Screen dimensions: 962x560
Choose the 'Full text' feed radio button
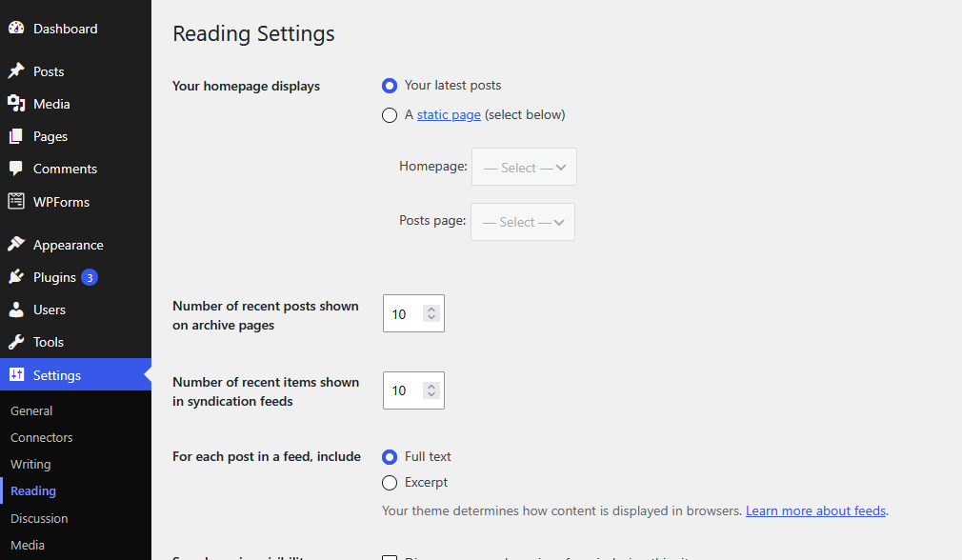390,457
